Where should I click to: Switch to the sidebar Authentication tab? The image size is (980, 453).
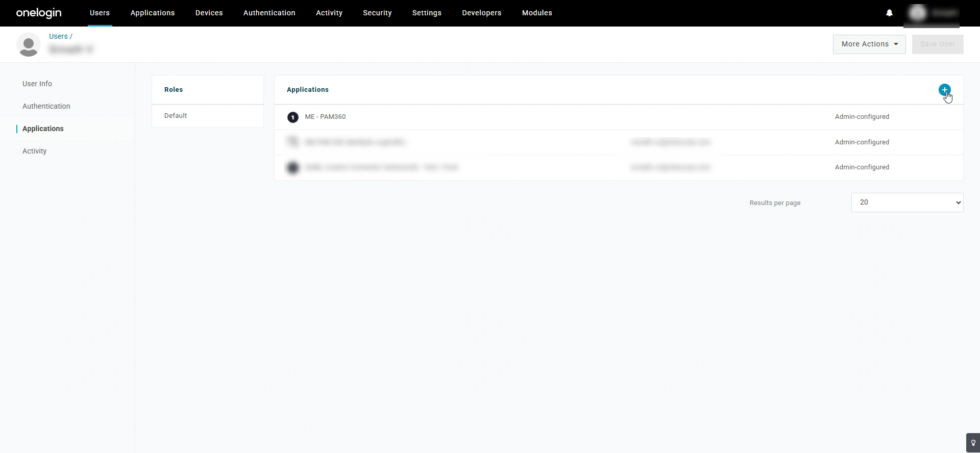[x=46, y=106]
